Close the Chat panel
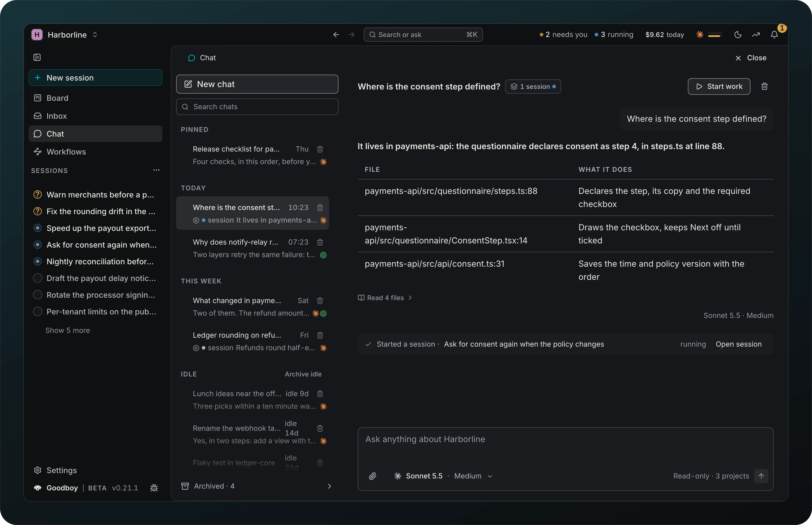This screenshot has width=812, height=525. coord(751,58)
